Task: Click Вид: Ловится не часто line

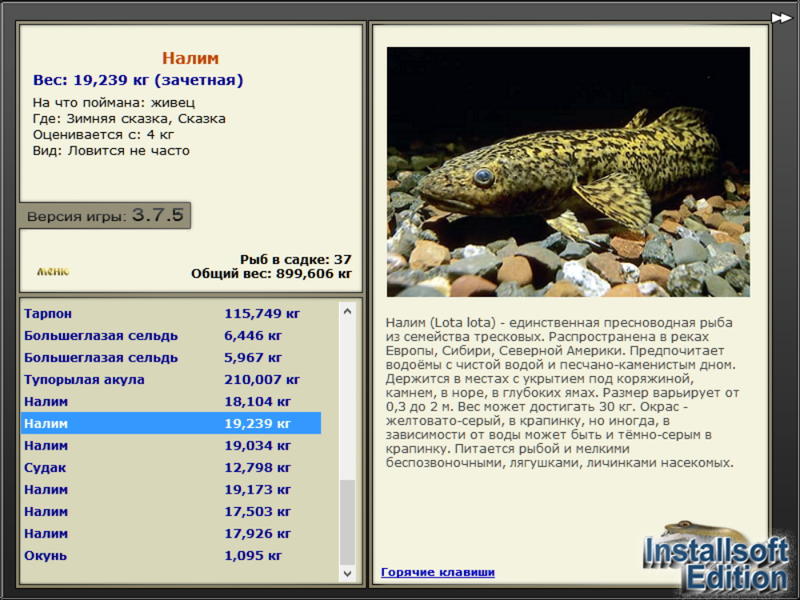Action: pos(111,151)
